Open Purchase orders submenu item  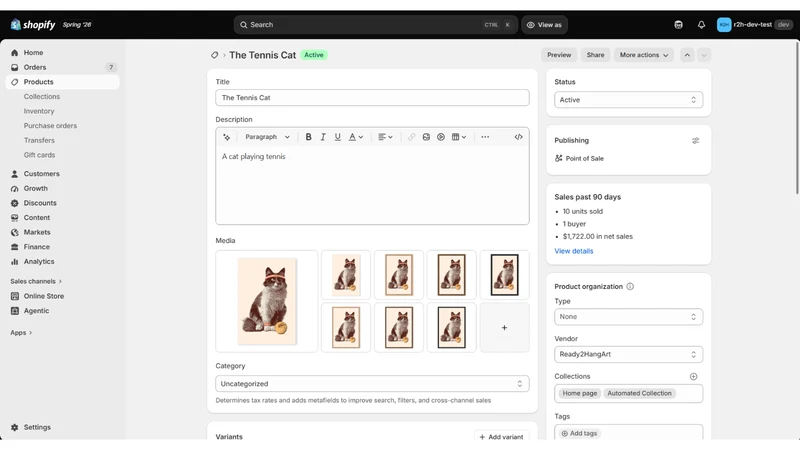pyautogui.click(x=50, y=126)
